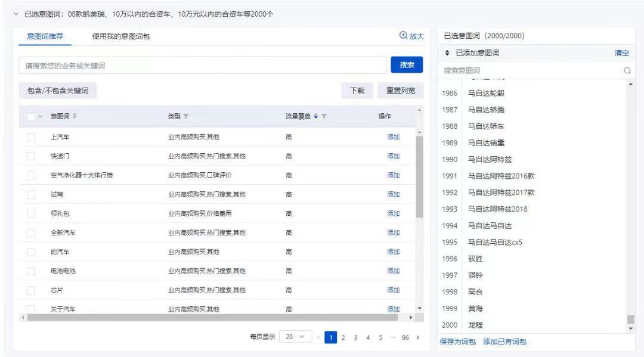Open the 每页显示 20 dropdown
Image resolution: width=644 pixels, height=357 pixels.
tap(295, 337)
